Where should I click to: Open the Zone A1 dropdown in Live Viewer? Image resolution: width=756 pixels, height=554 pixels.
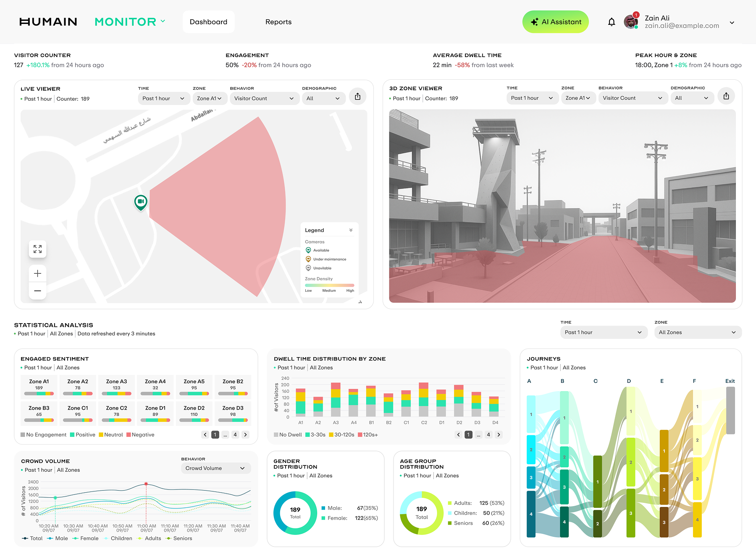pos(210,98)
